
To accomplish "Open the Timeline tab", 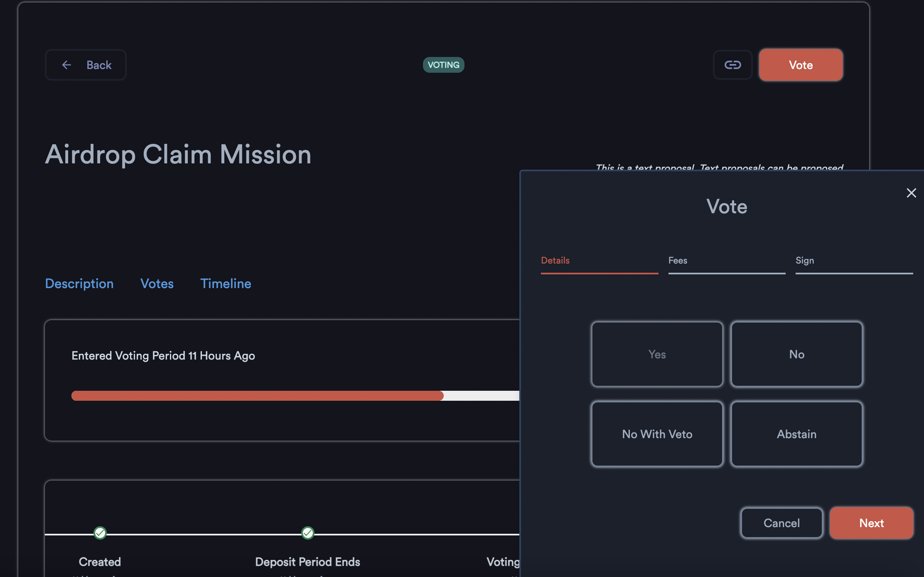I will point(226,284).
